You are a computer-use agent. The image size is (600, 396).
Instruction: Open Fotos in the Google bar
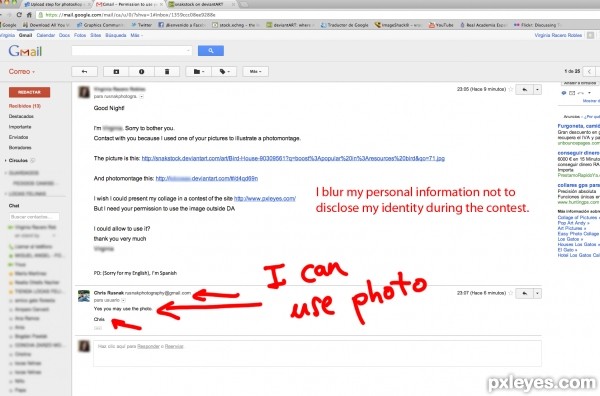click(80, 35)
